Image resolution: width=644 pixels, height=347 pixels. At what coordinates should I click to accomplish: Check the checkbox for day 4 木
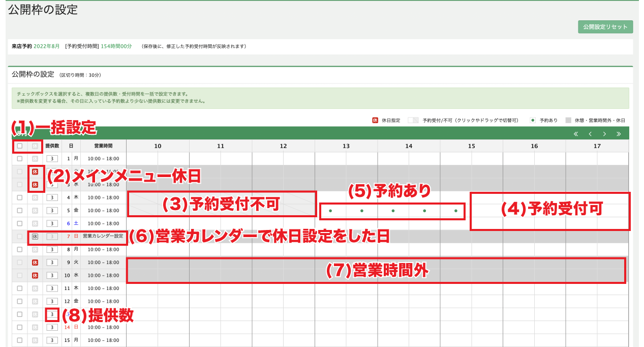tap(20, 197)
